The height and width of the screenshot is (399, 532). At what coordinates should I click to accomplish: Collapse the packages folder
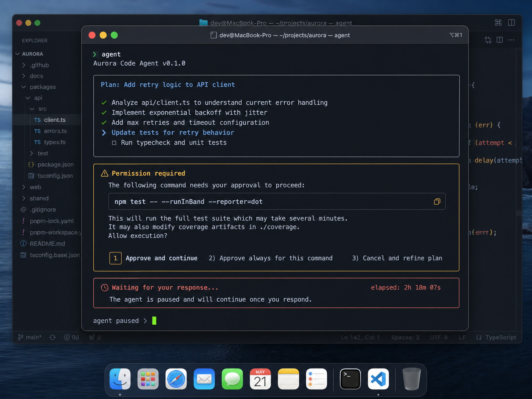[x=24, y=87]
